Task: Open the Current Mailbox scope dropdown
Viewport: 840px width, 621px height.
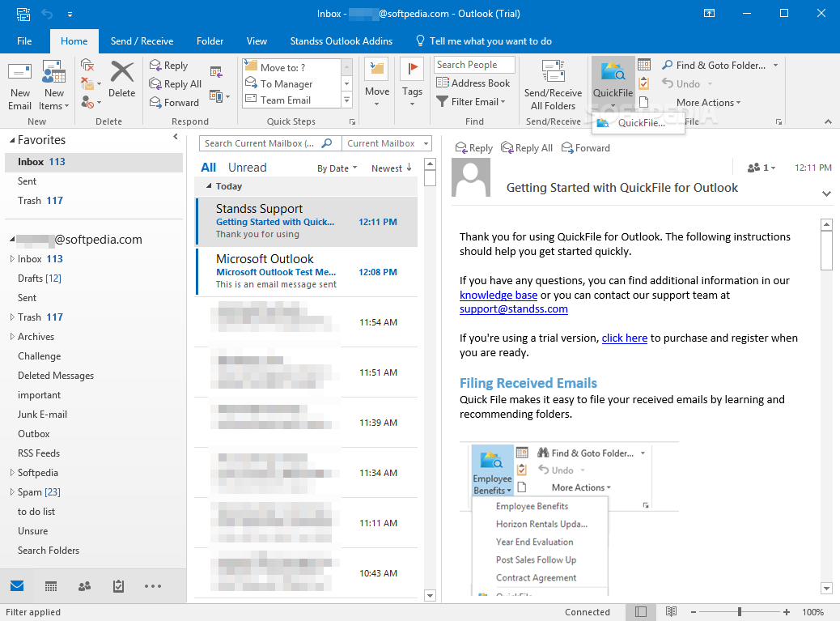Action: (x=386, y=143)
